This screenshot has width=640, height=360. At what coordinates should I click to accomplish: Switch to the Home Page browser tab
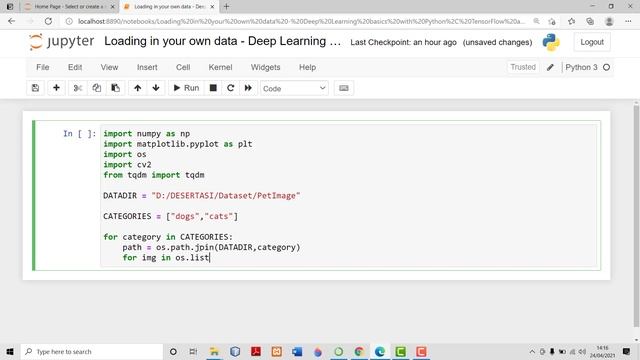[69, 7]
